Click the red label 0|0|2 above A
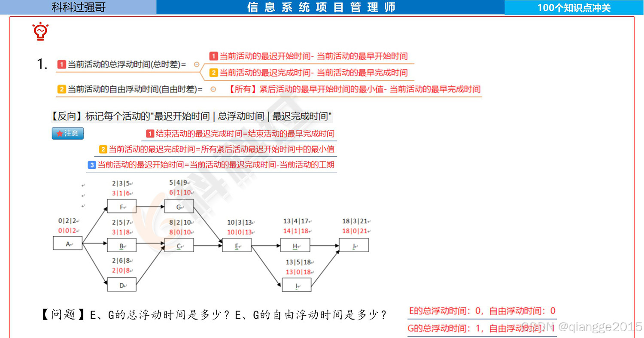 [67, 231]
